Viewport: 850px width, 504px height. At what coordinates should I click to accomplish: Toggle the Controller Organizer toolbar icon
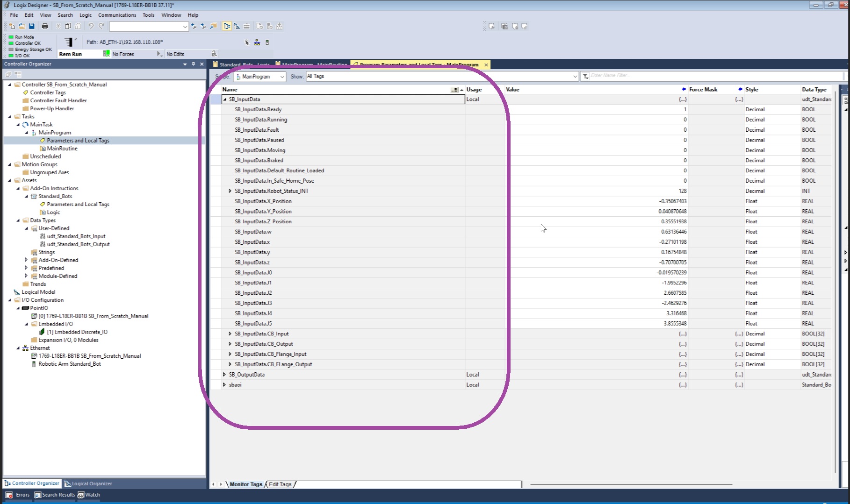227,26
